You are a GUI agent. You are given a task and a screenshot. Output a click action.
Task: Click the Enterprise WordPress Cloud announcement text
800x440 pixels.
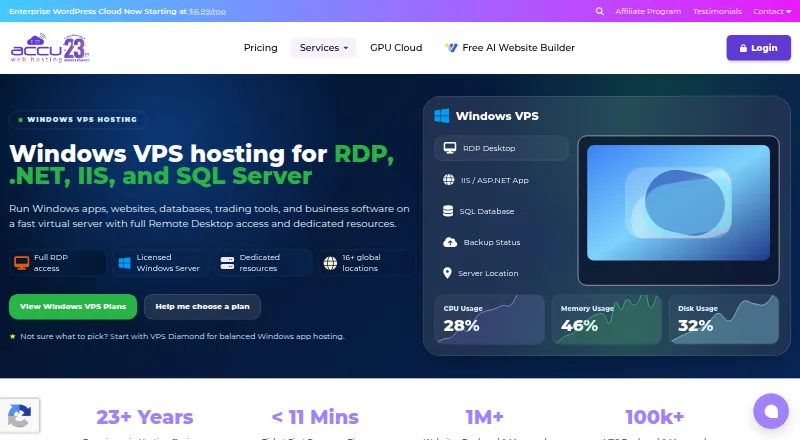click(98, 11)
